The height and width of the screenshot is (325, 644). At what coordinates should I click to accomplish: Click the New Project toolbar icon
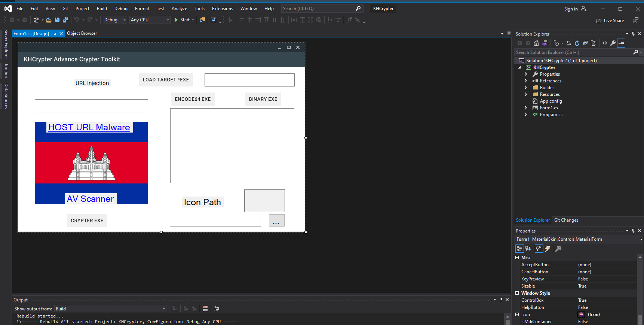pos(36,20)
